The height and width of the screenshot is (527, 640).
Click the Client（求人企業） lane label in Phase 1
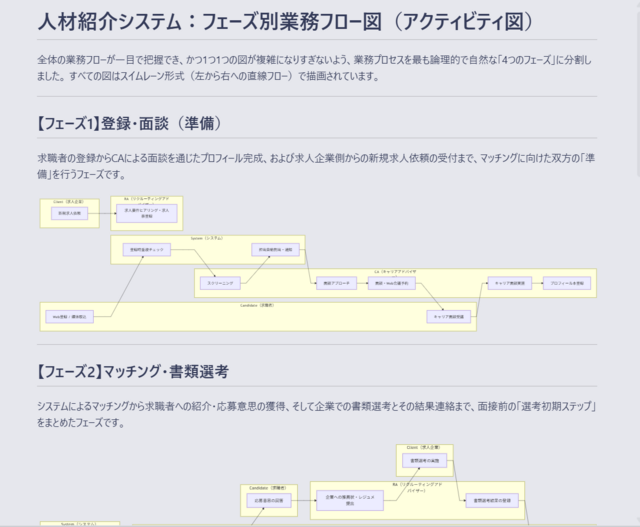pos(69,202)
